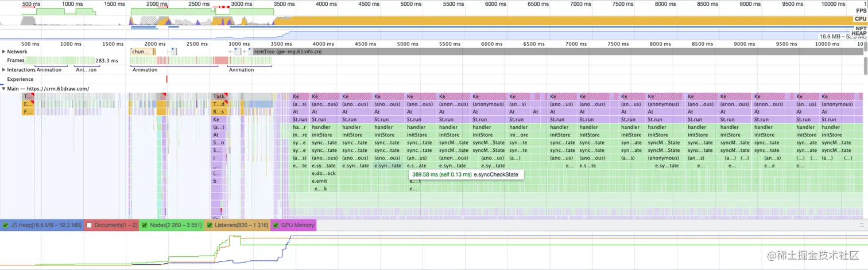The width and height of the screenshot is (868, 270).
Task: Select the 'e.…te' function block
Action: (300, 166)
